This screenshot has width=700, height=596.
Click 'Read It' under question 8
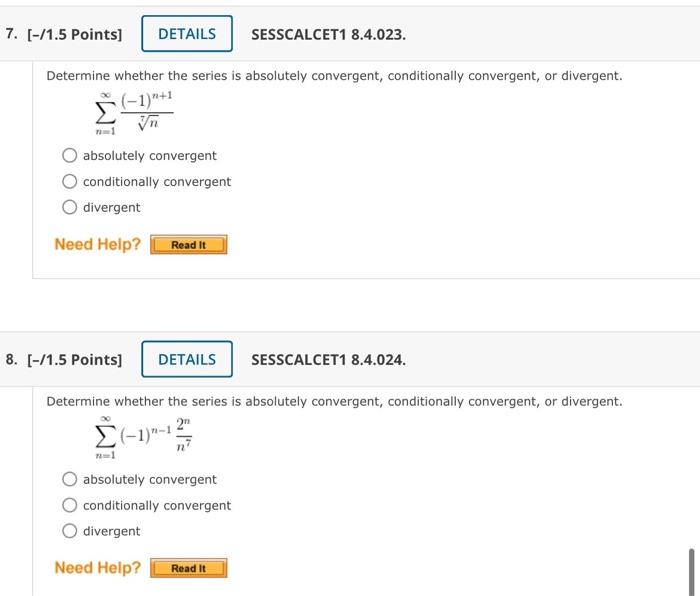(x=188, y=569)
